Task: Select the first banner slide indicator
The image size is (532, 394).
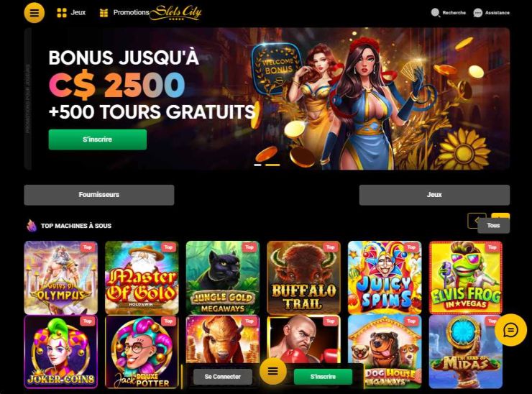Action: click(258, 165)
